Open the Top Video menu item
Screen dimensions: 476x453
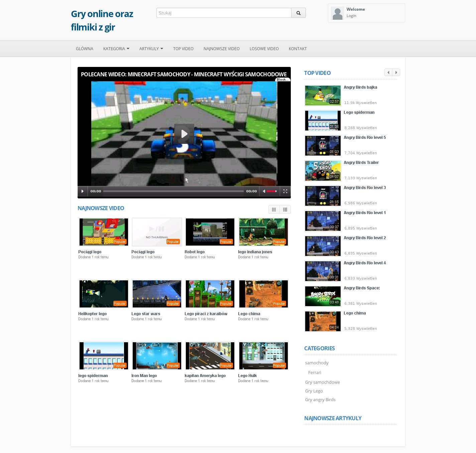click(183, 49)
